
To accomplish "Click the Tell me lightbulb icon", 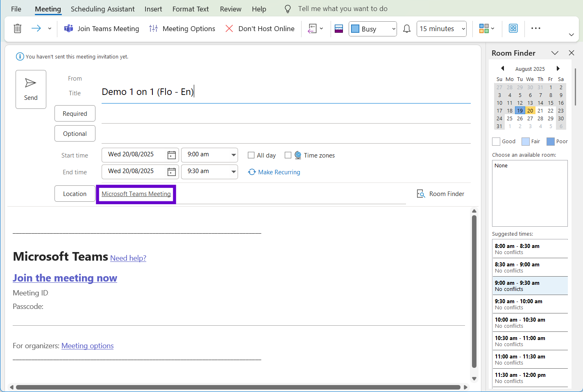I will 288,9.
